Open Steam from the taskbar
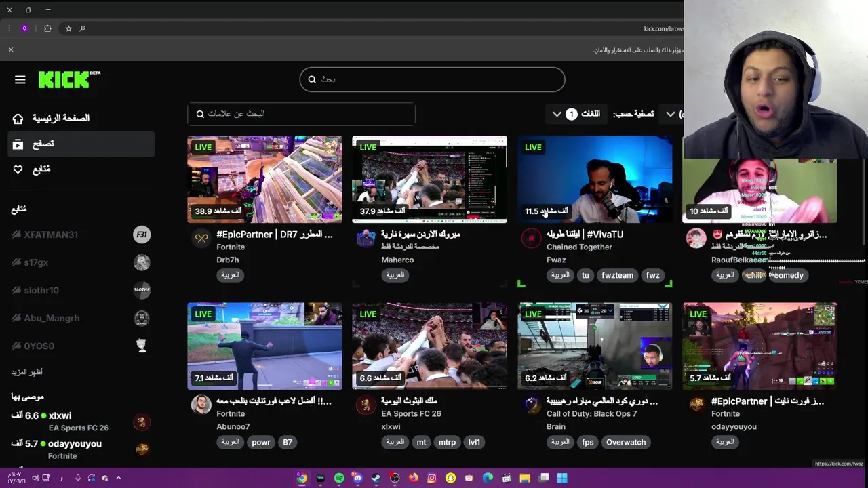The height and width of the screenshot is (488, 868). (376, 478)
